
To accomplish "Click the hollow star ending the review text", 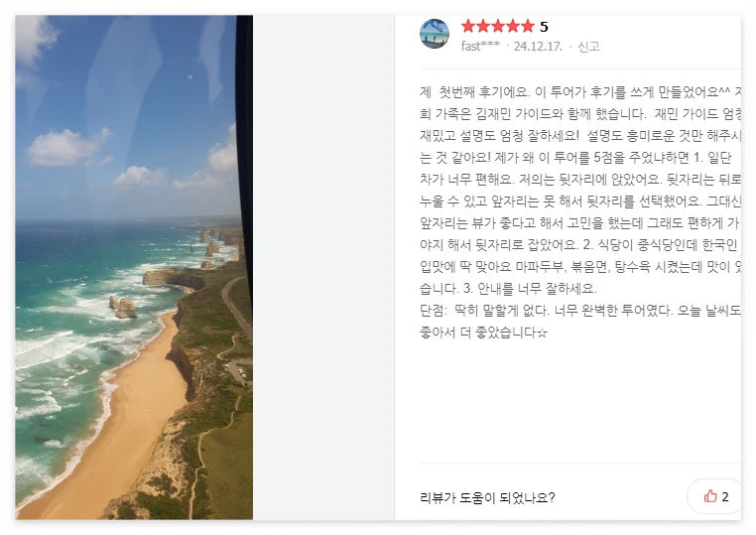I will [543, 333].
